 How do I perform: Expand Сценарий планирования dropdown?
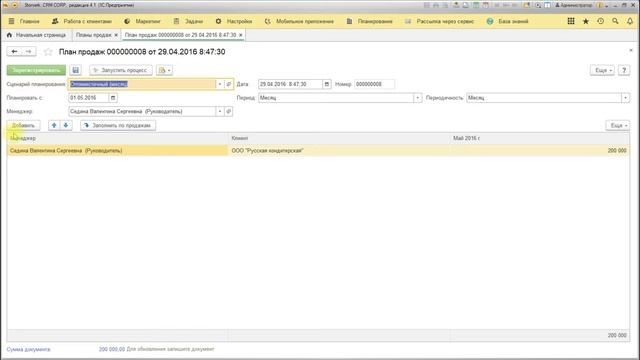(x=220, y=84)
